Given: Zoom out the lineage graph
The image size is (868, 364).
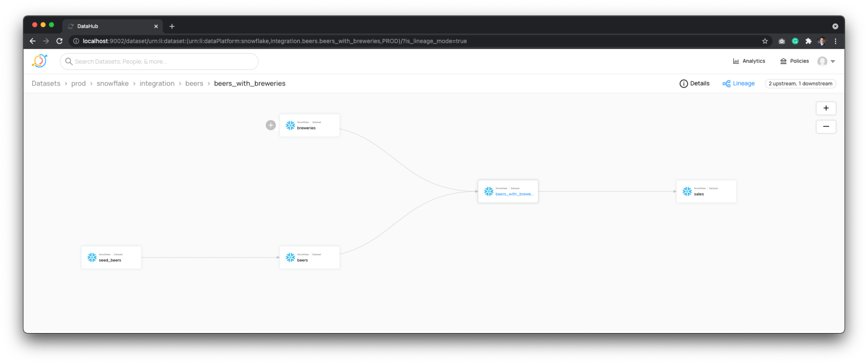Looking at the screenshot, I should (x=826, y=127).
